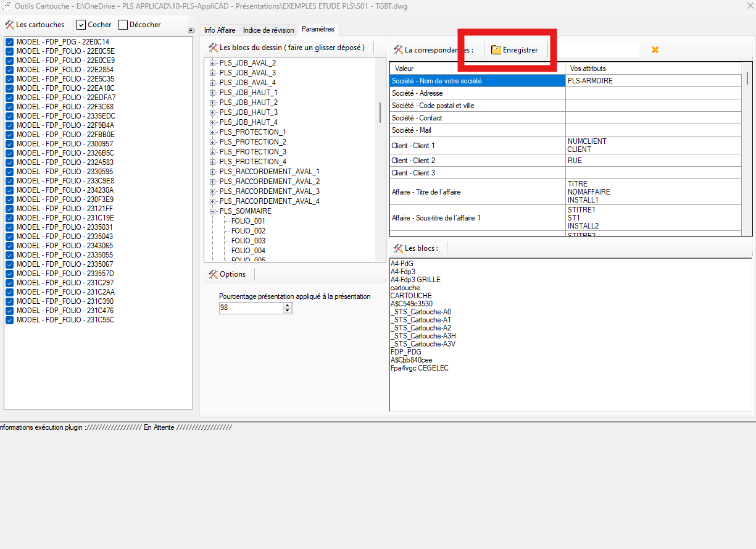Click the Enregistrer folder icon
This screenshot has width=756, height=549.
tap(496, 50)
